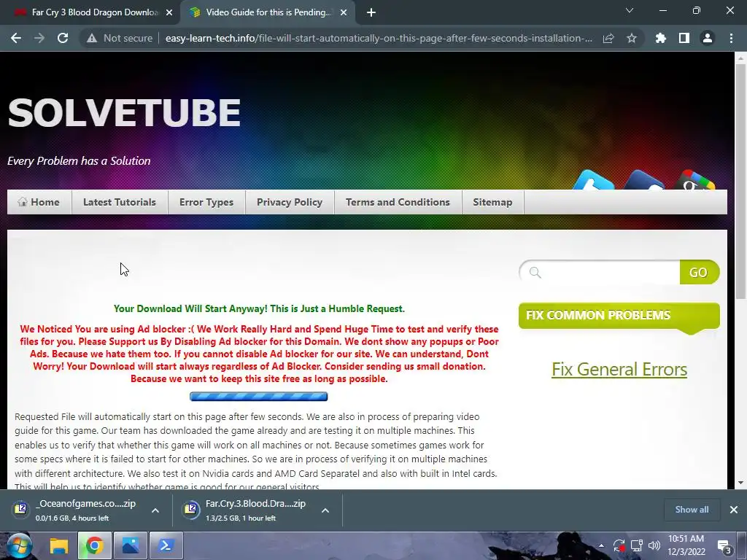This screenshot has height=560, width=747.
Task: Open PowerShell from the taskbar
Action: point(166,545)
